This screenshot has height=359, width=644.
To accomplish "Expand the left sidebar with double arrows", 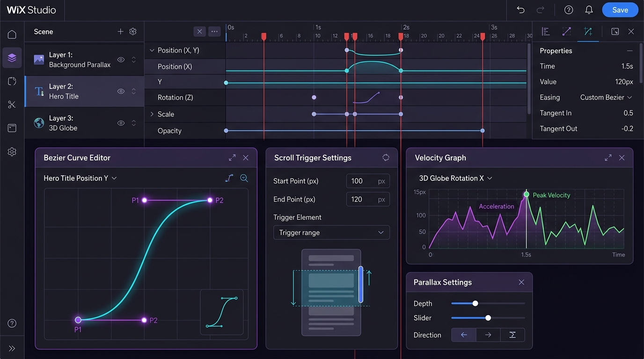I will [12, 348].
